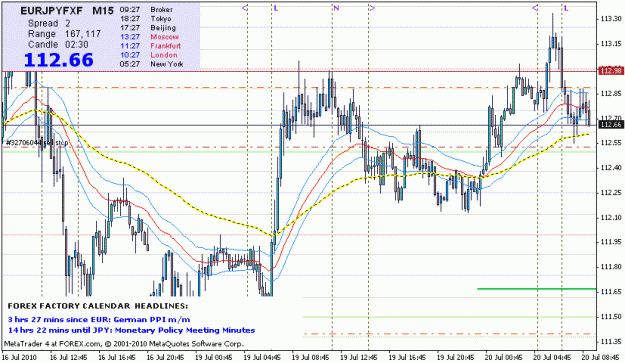Click the large blue 112.66 price
The width and height of the screenshot is (625, 363).
(x=59, y=60)
